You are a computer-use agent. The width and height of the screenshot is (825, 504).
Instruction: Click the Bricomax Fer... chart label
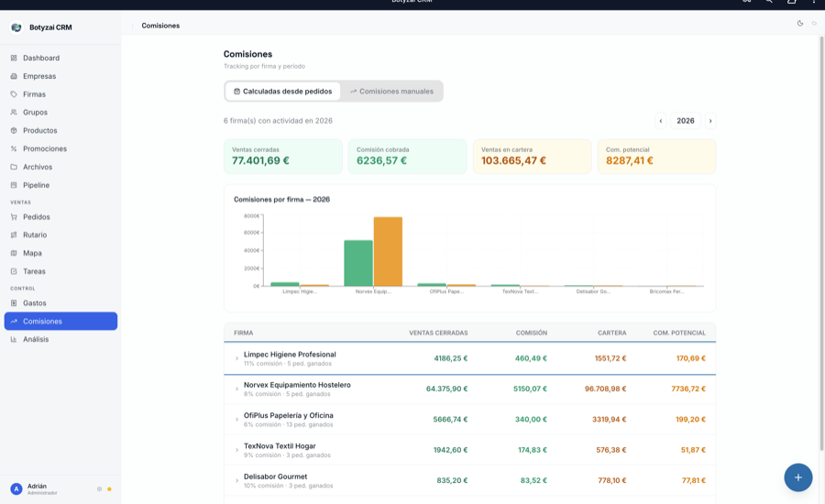click(x=666, y=291)
